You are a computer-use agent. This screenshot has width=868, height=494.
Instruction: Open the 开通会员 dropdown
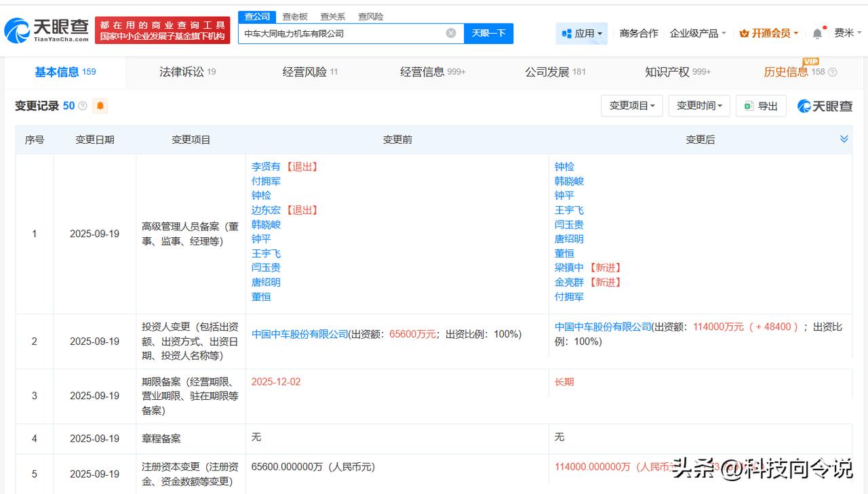[769, 33]
